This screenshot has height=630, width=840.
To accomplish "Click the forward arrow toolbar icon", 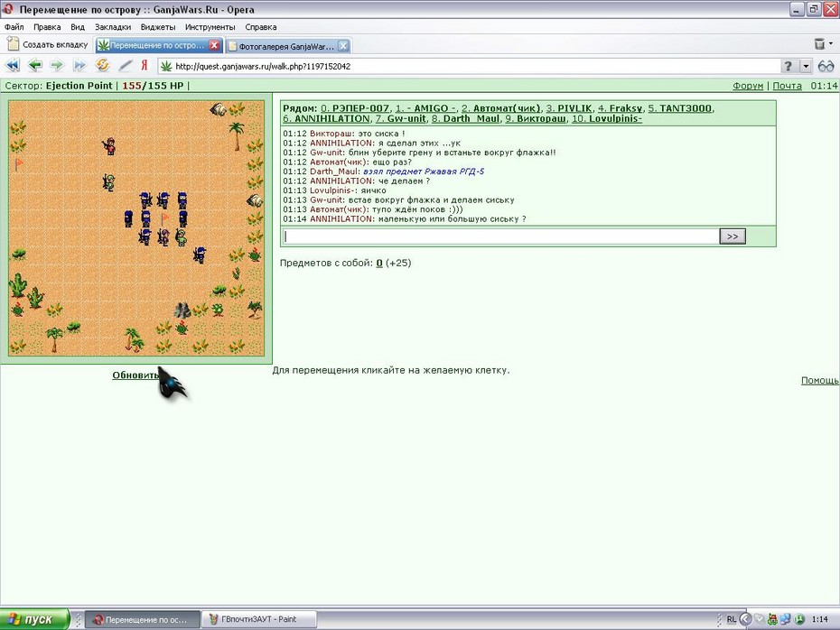I will click(x=57, y=65).
